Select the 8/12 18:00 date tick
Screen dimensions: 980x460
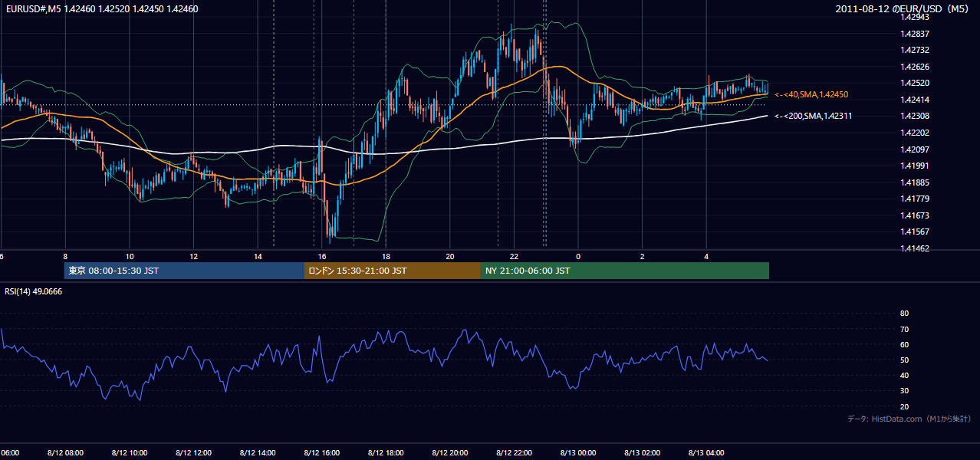click(386, 453)
